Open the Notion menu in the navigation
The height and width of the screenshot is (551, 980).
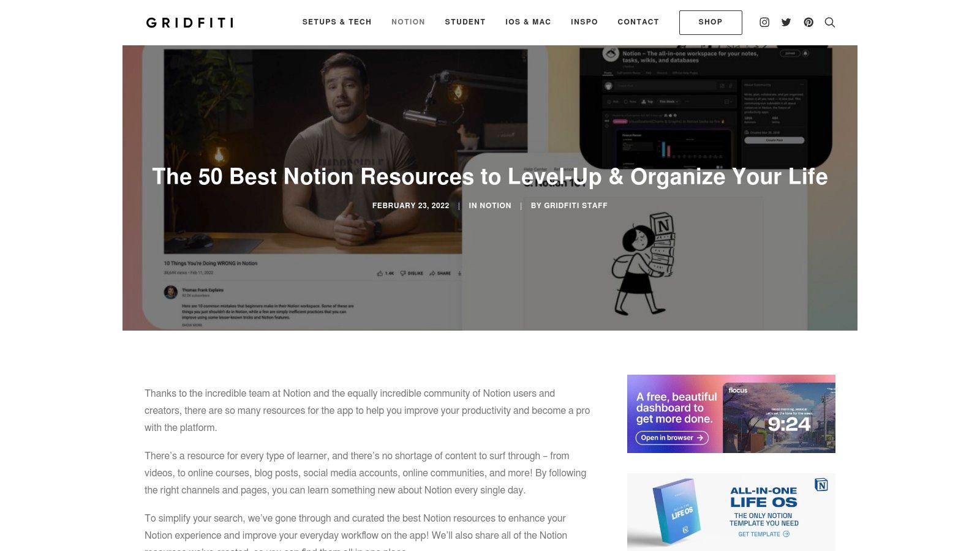tap(408, 22)
